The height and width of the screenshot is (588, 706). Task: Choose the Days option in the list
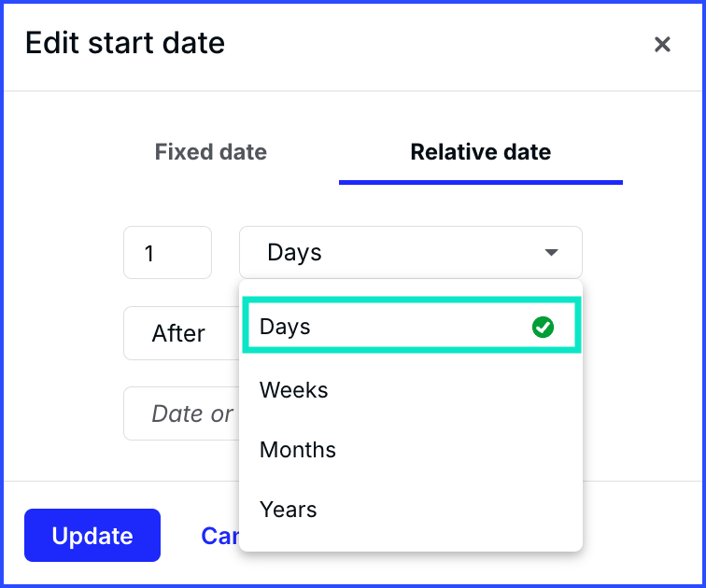tap(412, 326)
